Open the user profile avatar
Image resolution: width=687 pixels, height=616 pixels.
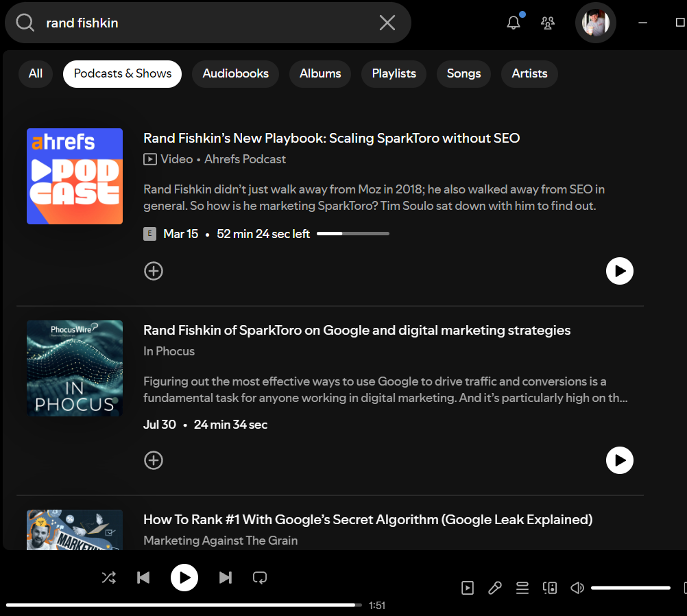pos(595,23)
